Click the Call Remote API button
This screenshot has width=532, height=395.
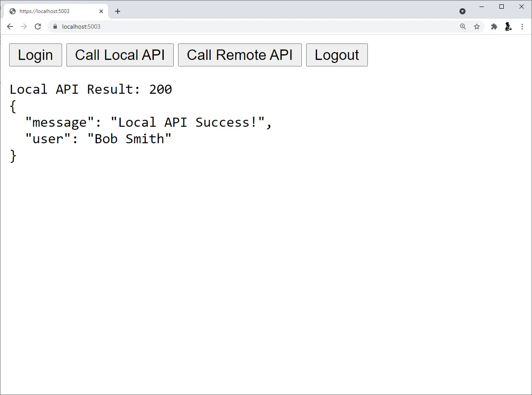pos(239,55)
